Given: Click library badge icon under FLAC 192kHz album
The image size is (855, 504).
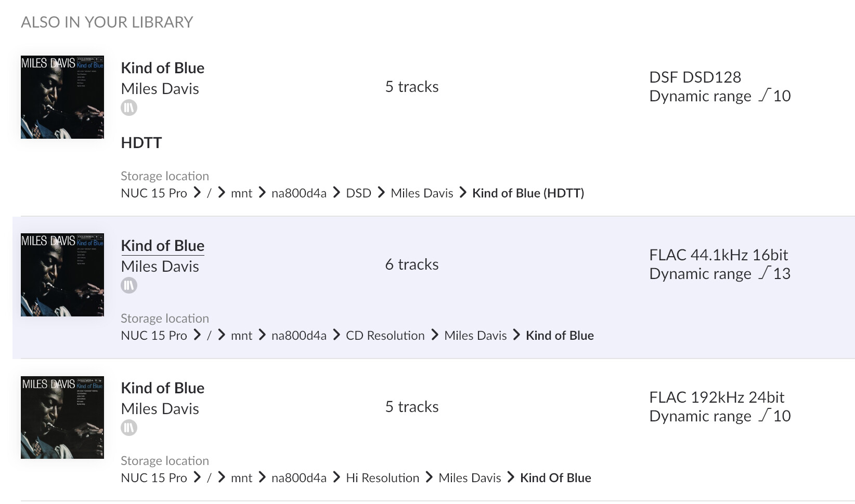Looking at the screenshot, I should point(129,428).
